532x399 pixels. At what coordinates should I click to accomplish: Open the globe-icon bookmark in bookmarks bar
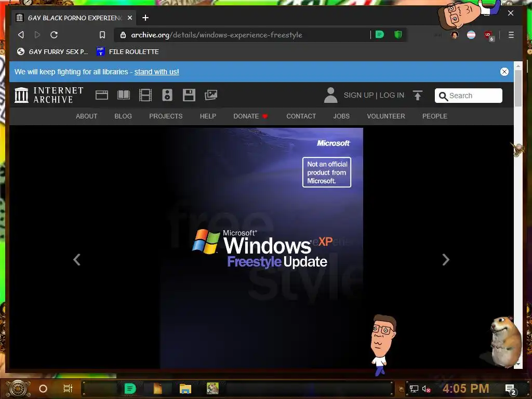click(x=52, y=51)
